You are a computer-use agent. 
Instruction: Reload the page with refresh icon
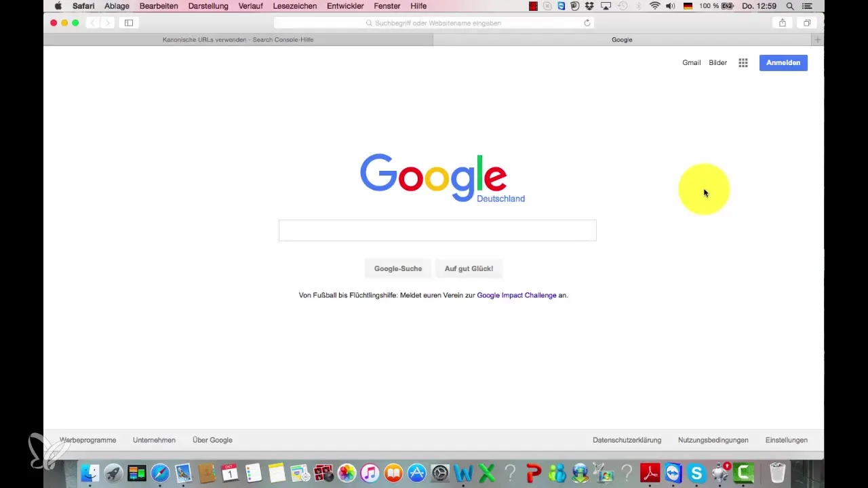tap(587, 22)
